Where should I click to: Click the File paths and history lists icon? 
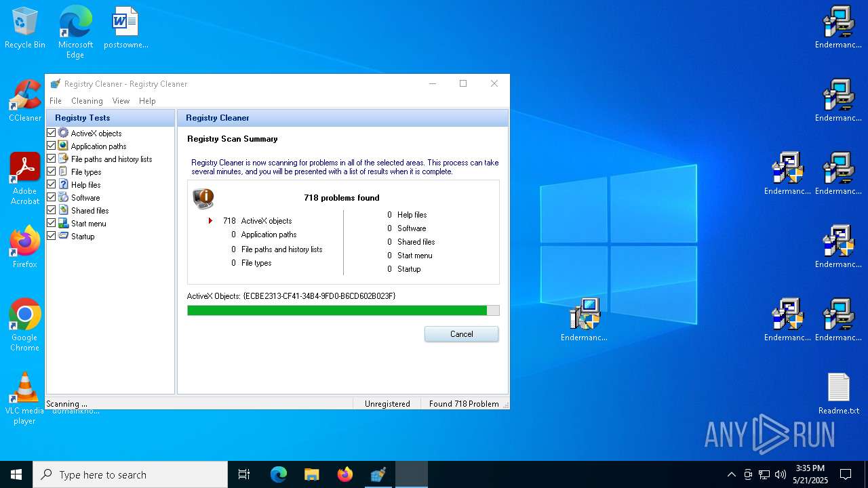click(63, 159)
